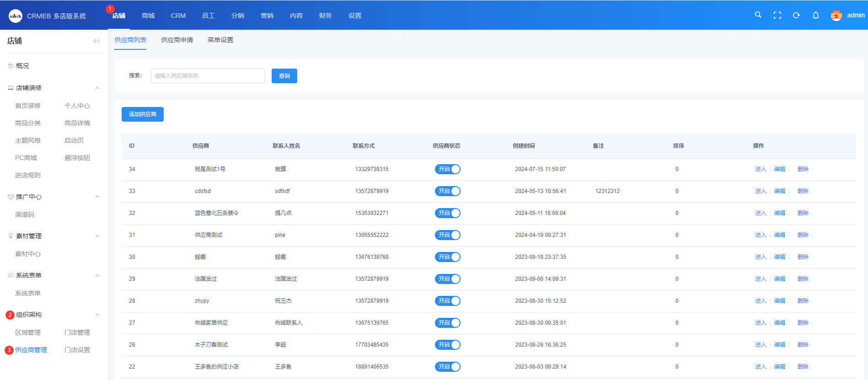This screenshot has width=868, height=380.
Task: Click the 概况 overview home icon
Action: (x=11, y=66)
